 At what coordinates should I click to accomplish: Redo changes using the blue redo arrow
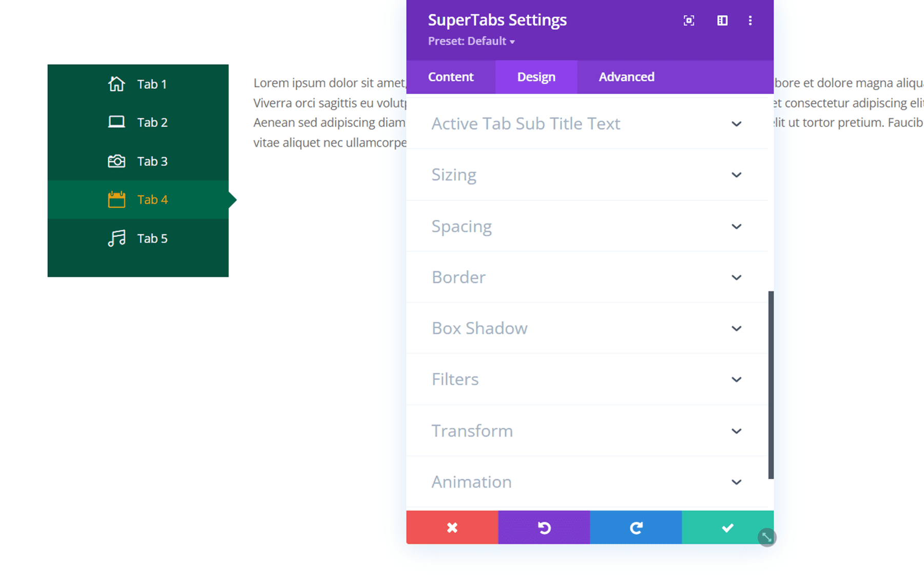636,527
